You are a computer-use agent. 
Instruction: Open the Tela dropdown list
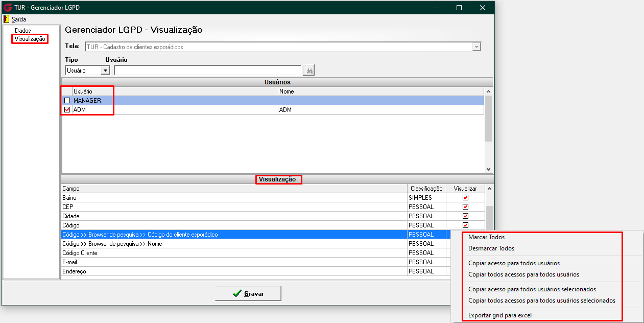click(476, 47)
